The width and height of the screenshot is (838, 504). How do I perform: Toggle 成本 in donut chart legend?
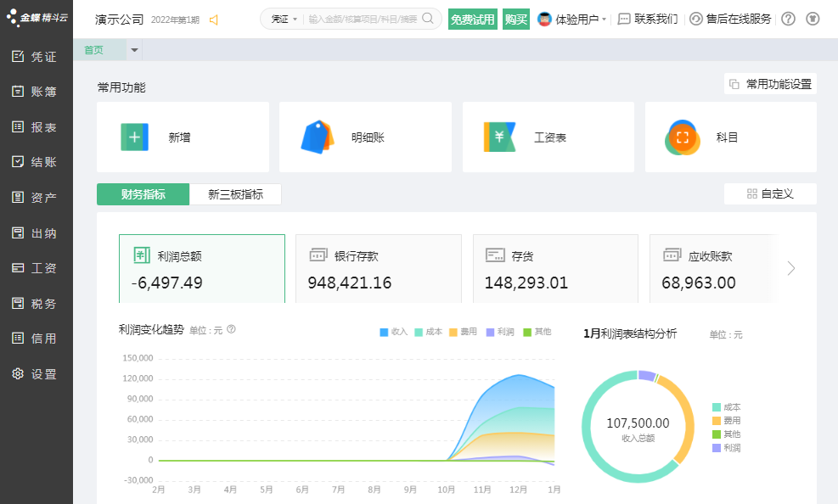point(727,407)
